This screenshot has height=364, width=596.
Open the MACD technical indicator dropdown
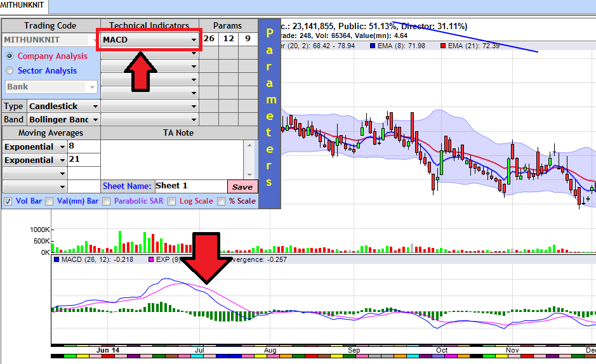(x=149, y=39)
